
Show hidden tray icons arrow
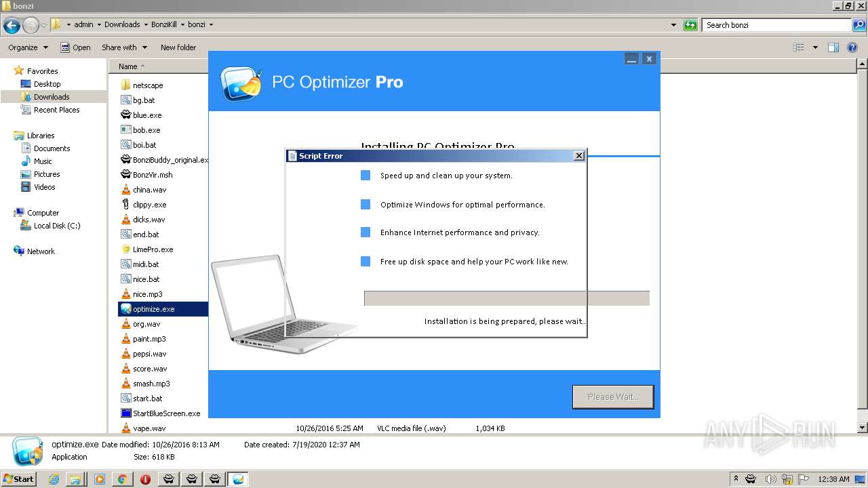coord(736,479)
